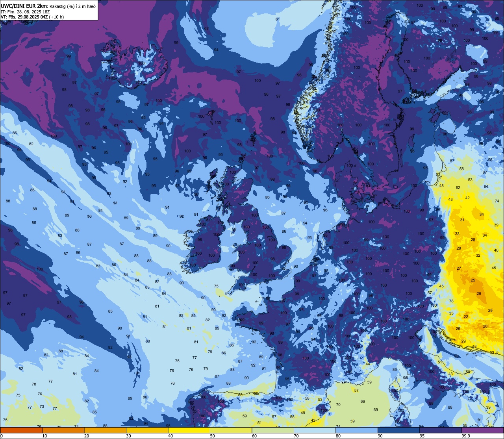
Task: Click the '50' legend tick label on colorbar
Action: (x=212, y=436)
